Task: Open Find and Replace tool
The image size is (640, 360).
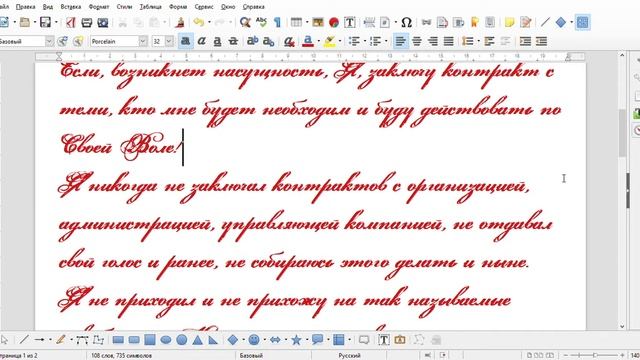Action: [x=245, y=22]
